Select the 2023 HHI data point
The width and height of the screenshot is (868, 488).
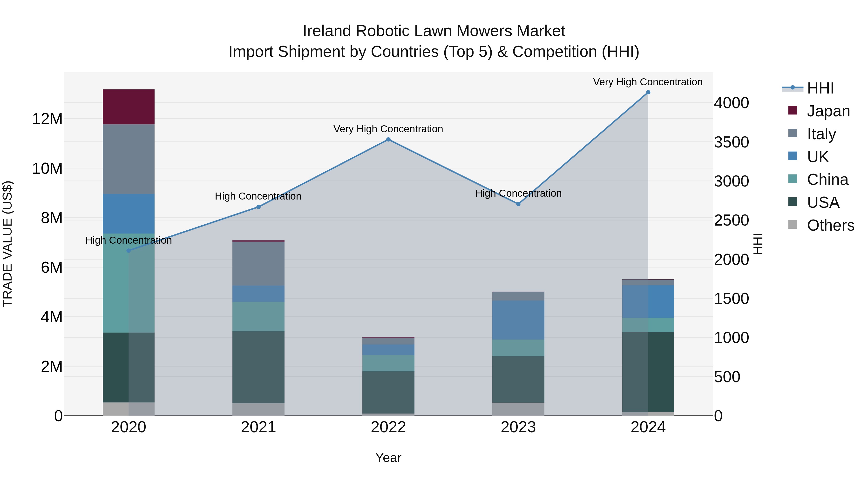[x=518, y=204]
